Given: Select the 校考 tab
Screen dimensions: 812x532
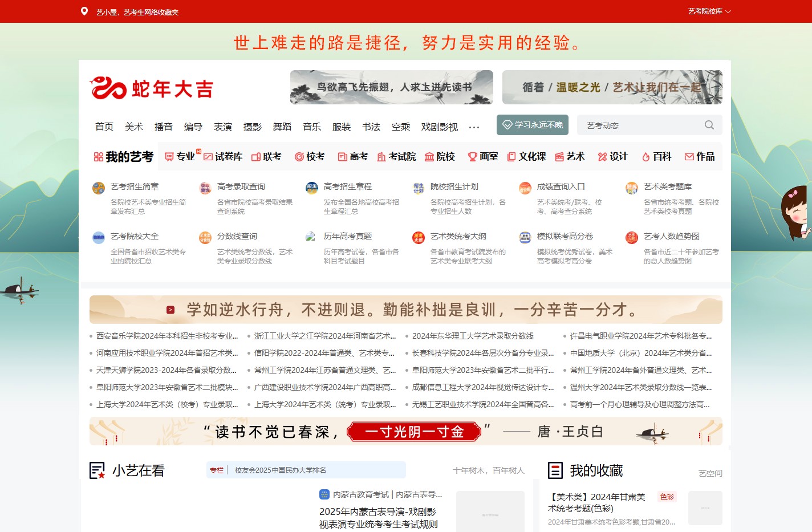Looking at the screenshot, I should point(310,156).
